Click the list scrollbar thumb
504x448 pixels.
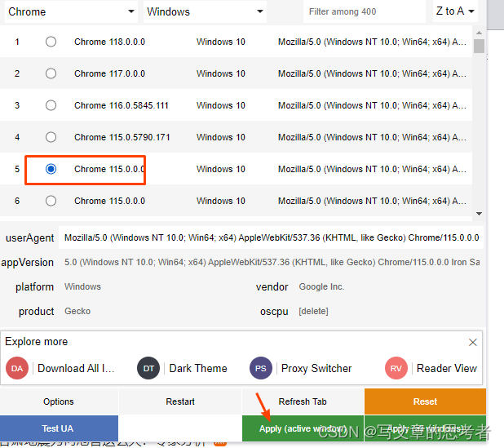(x=479, y=46)
